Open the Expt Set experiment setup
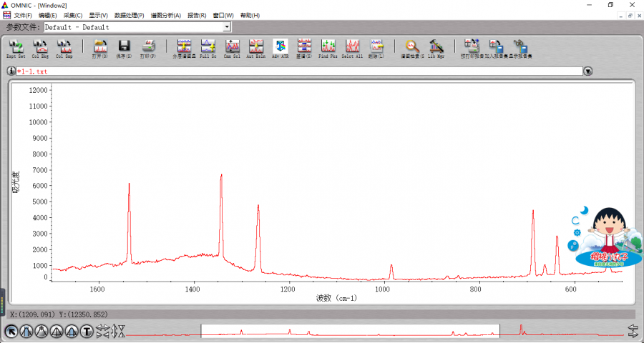This screenshot has height=343, width=644. [x=16, y=49]
